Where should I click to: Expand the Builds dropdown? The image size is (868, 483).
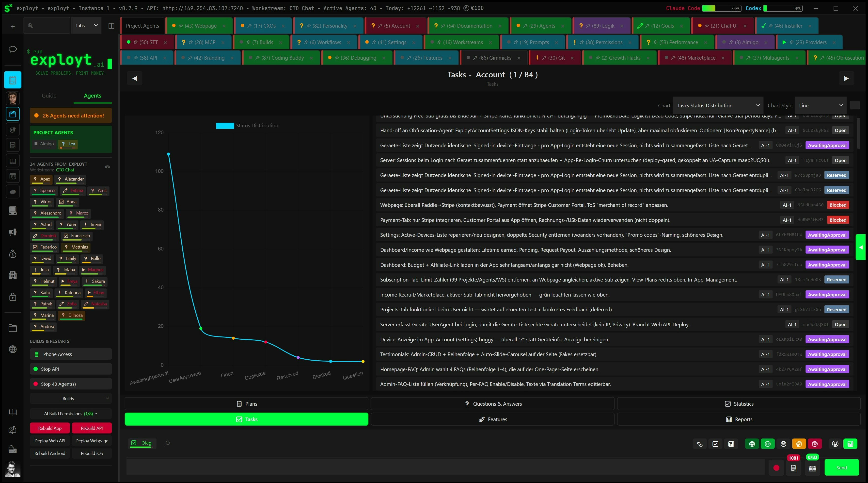click(71, 398)
